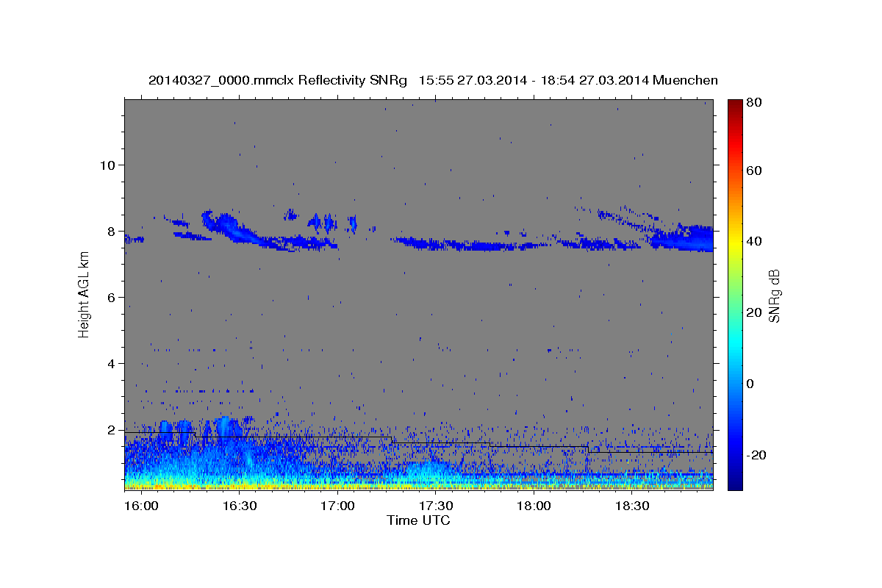Click the colorbar value 60
Image resolution: width=882 pixels, height=588 pixels.
click(753, 171)
